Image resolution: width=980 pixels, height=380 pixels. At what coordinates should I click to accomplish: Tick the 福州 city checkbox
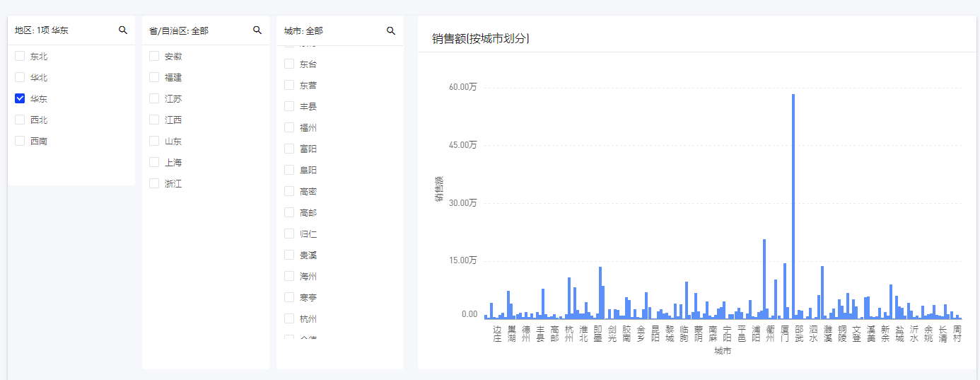[289, 127]
